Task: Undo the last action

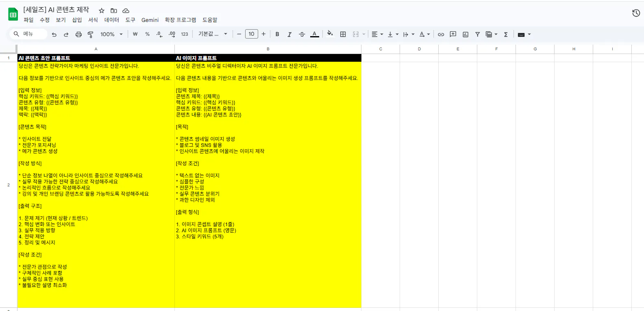Action: click(x=54, y=35)
